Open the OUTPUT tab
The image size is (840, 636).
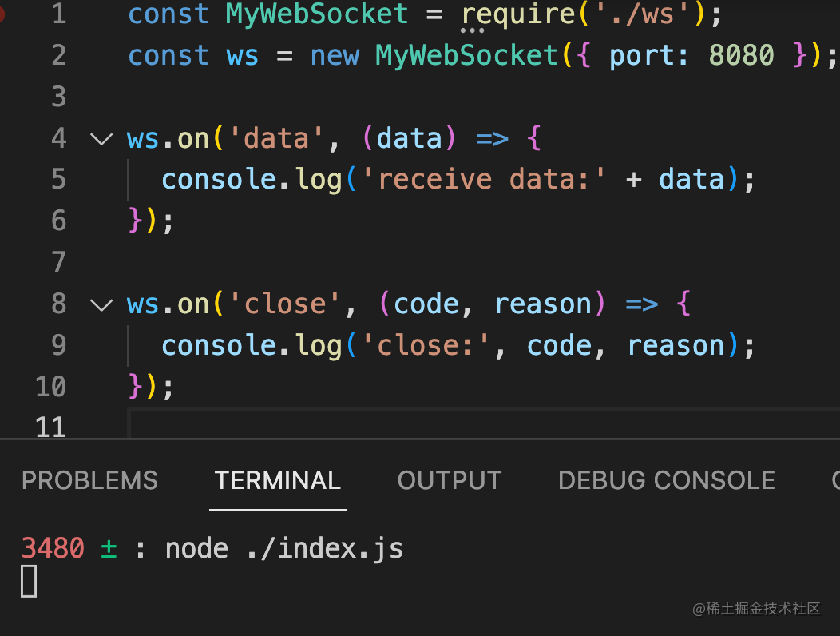tap(450, 480)
